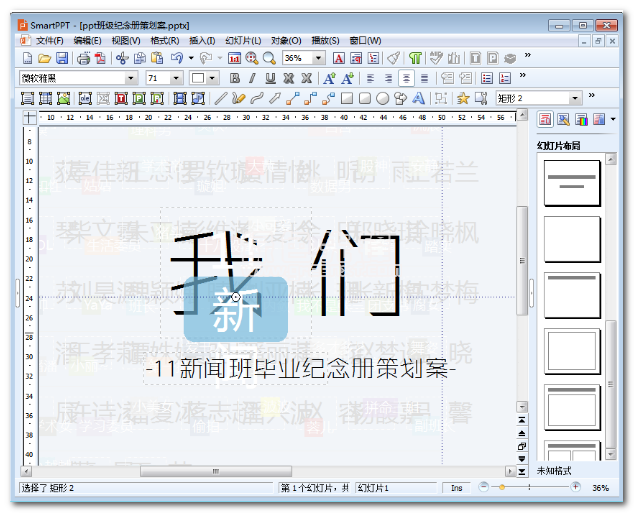Adjust the zoom slider handle
This screenshot has height=513, width=634.
click(502, 488)
